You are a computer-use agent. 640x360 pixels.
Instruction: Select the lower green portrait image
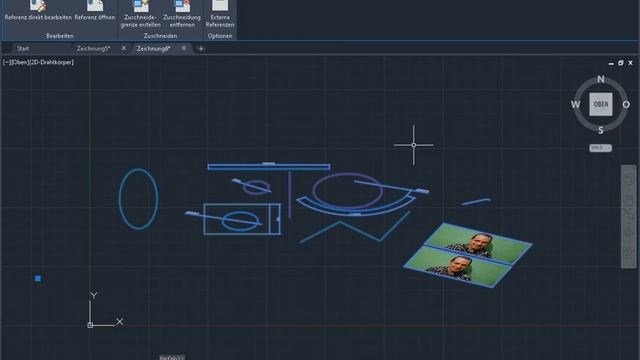457,266
